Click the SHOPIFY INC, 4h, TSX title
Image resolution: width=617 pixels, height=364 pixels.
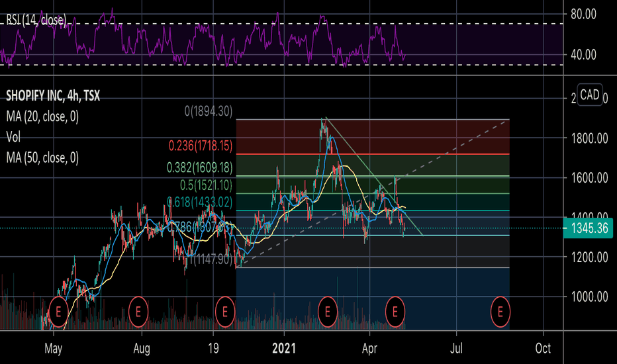tap(53, 95)
